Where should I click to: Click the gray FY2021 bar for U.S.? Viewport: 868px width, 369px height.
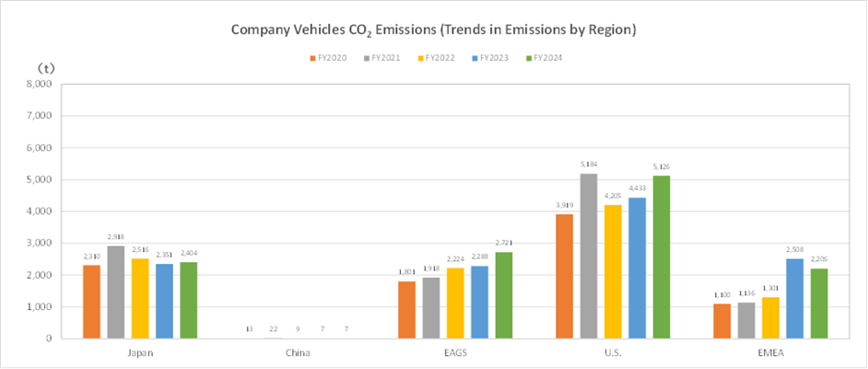(x=589, y=256)
